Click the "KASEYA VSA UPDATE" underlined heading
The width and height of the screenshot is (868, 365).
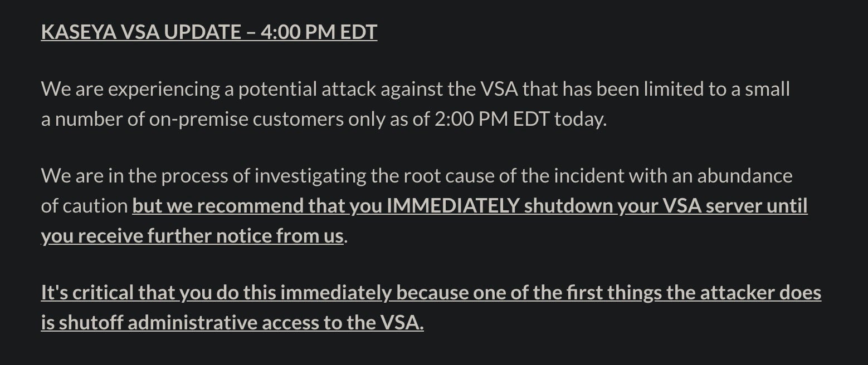click(x=141, y=32)
